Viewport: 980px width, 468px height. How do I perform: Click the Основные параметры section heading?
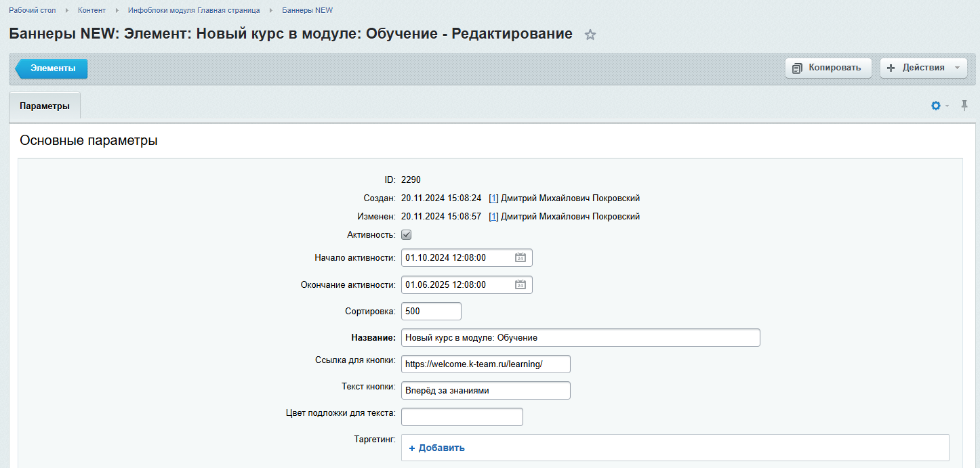click(89, 141)
